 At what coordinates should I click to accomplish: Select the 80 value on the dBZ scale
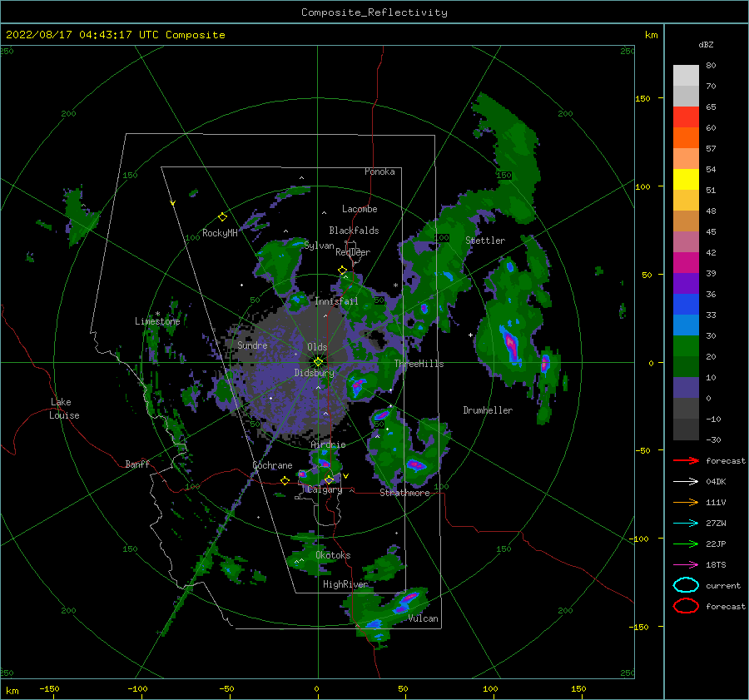tap(711, 65)
